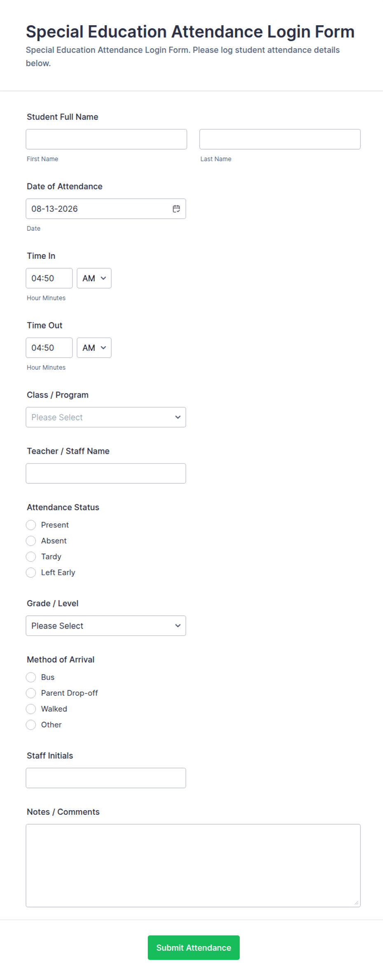Open the calendar icon in Date of Attendance
Screen dimensions: 383x980
click(176, 209)
